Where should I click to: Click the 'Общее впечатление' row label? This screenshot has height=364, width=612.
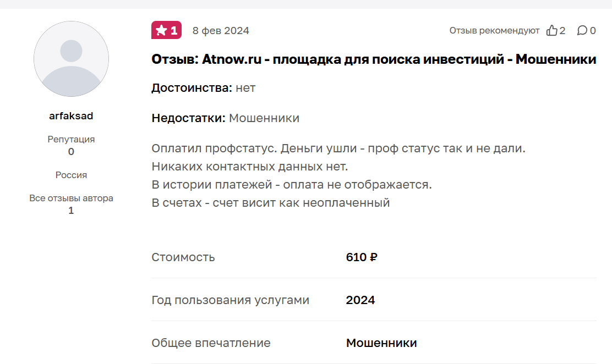point(211,343)
